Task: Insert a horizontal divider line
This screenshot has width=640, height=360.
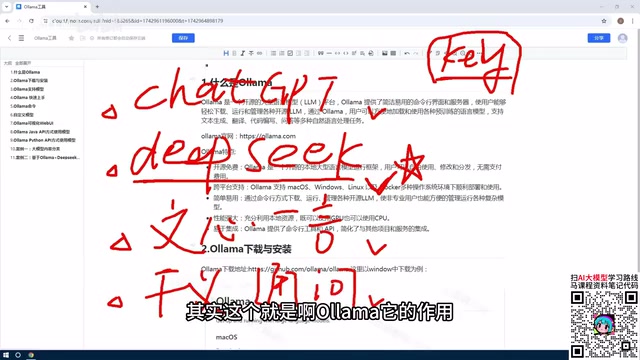Action: (329, 53)
